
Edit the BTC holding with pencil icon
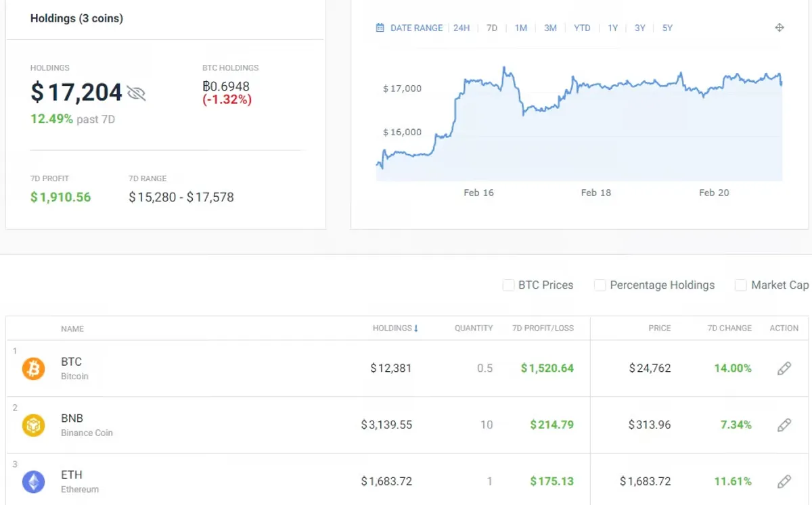784,368
